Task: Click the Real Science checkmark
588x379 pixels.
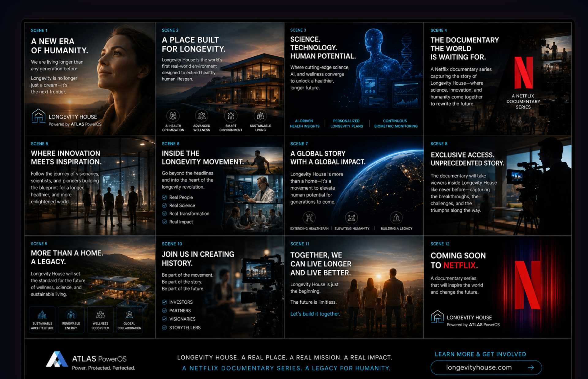Action: 164,205
